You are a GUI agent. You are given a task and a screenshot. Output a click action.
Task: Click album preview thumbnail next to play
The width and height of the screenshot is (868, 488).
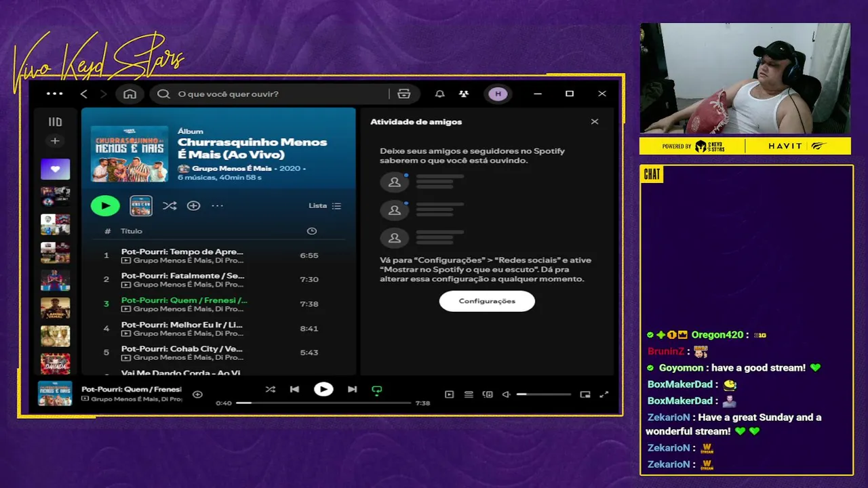point(141,205)
